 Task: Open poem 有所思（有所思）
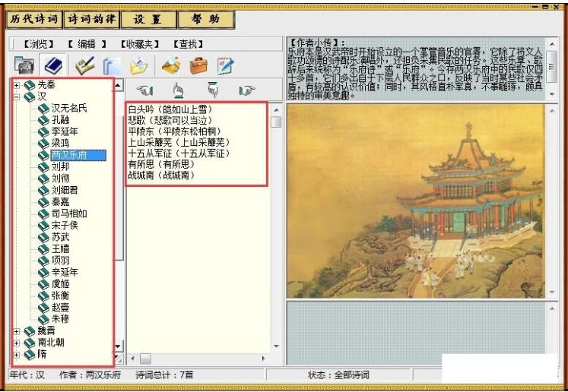[x=161, y=164]
